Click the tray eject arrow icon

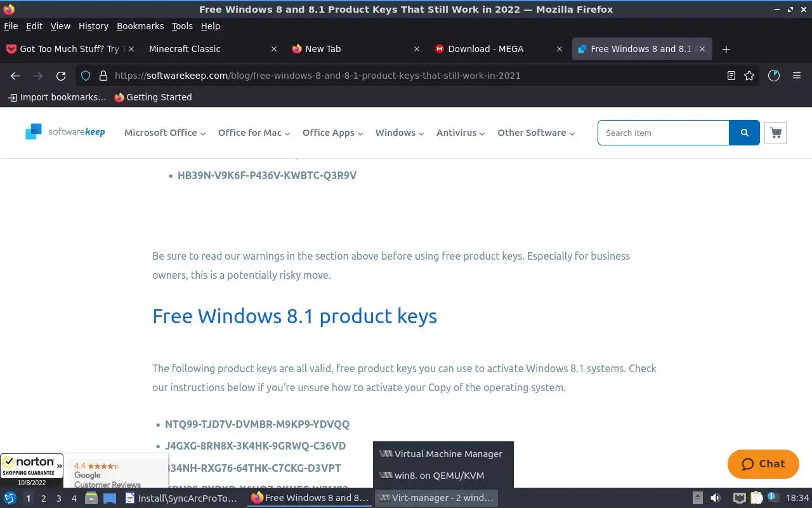pyautogui.click(x=697, y=498)
